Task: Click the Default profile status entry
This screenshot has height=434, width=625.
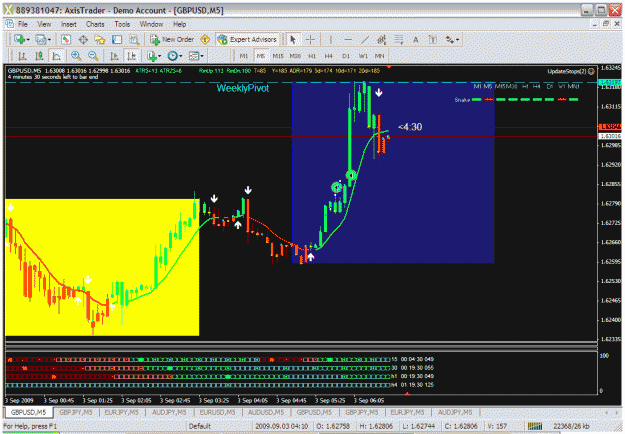Action: [199, 426]
